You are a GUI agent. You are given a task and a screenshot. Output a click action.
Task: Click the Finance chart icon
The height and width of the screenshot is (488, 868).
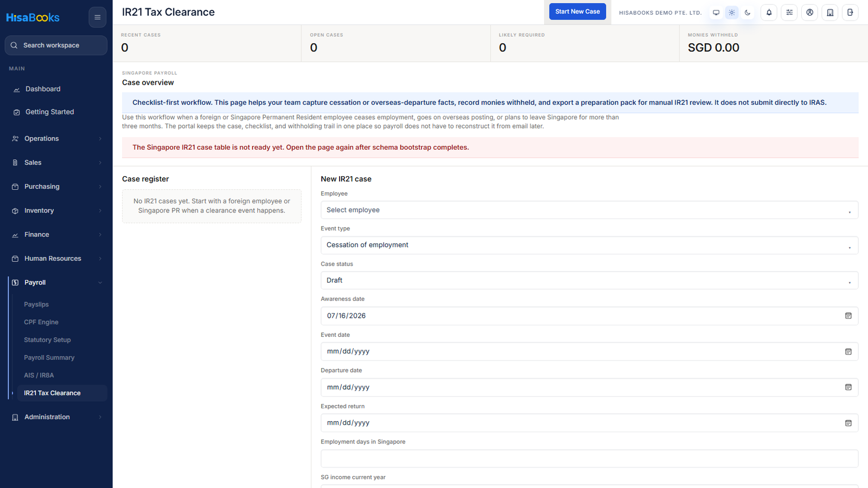(15, 235)
